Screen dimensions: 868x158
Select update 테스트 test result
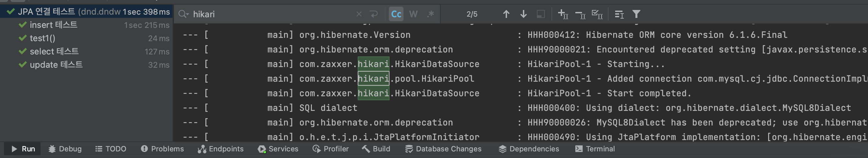click(x=87, y=64)
